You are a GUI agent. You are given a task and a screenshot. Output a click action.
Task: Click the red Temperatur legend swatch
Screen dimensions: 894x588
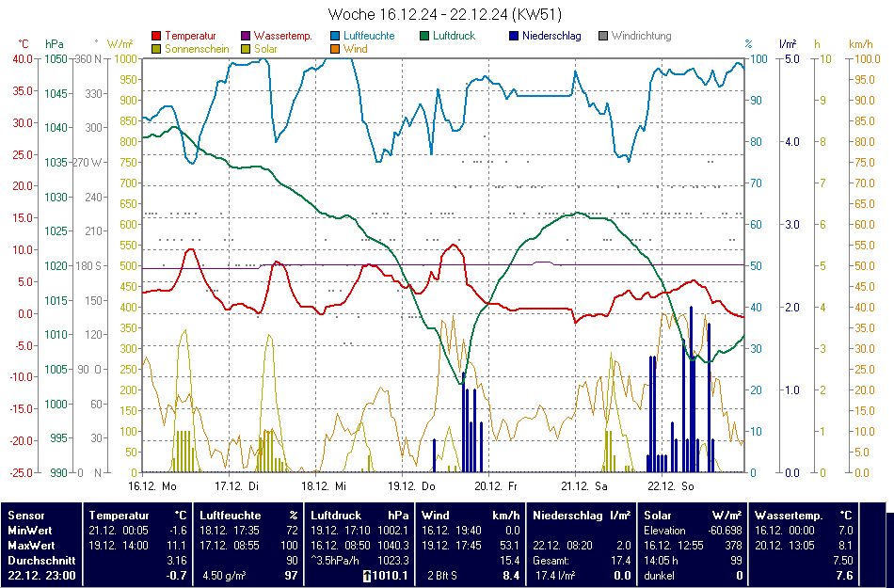pyautogui.click(x=156, y=36)
